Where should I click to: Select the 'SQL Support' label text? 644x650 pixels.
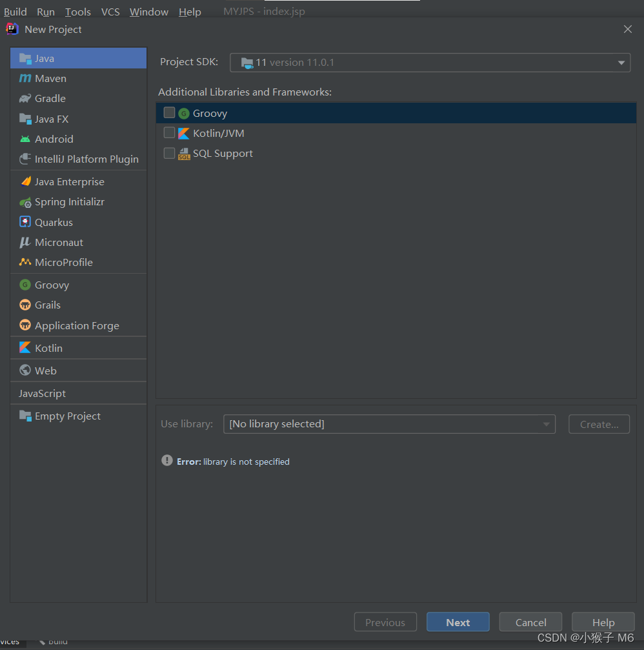point(223,154)
